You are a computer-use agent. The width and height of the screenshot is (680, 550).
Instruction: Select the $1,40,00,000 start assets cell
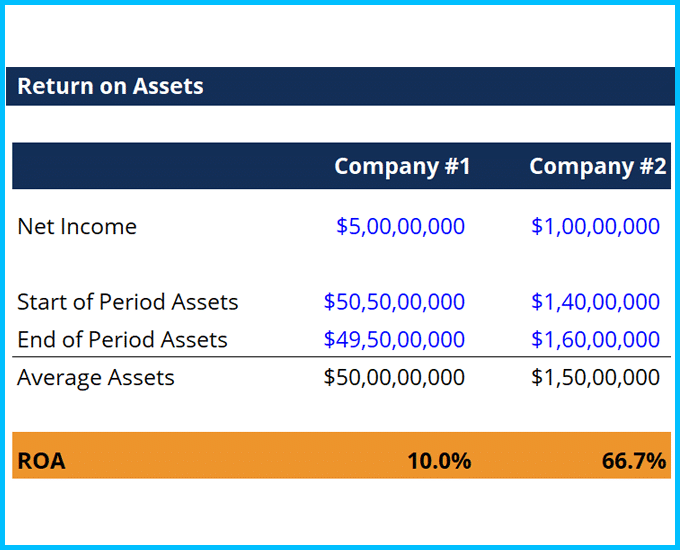coord(595,302)
